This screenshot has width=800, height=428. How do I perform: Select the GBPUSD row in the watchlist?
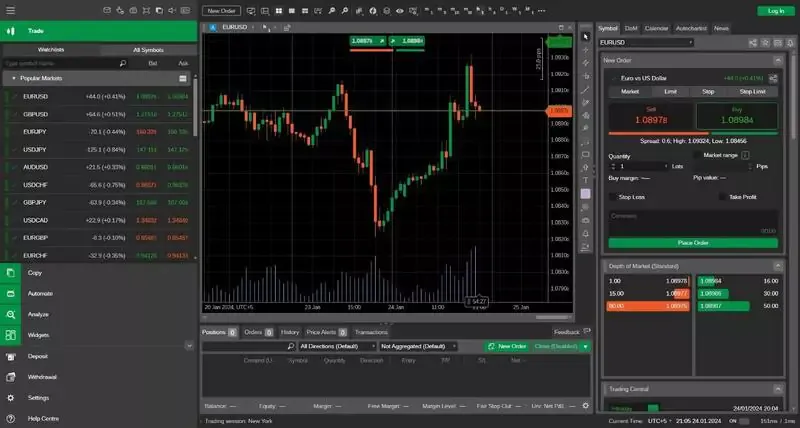[x=99, y=114]
